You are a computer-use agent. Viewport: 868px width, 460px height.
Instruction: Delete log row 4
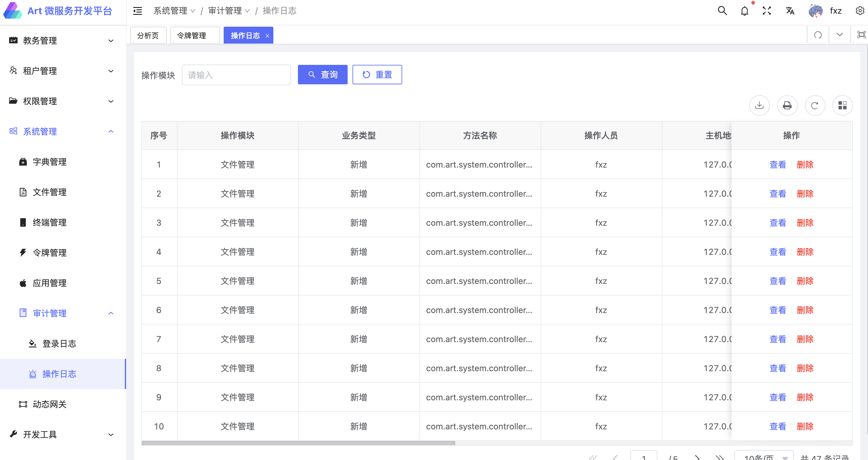[x=805, y=252]
